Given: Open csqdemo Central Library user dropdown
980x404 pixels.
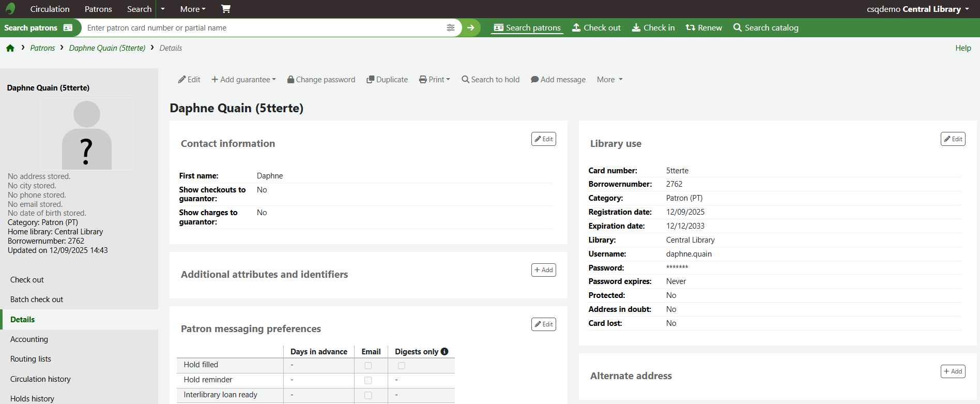Looking at the screenshot, I should (918, 9).
